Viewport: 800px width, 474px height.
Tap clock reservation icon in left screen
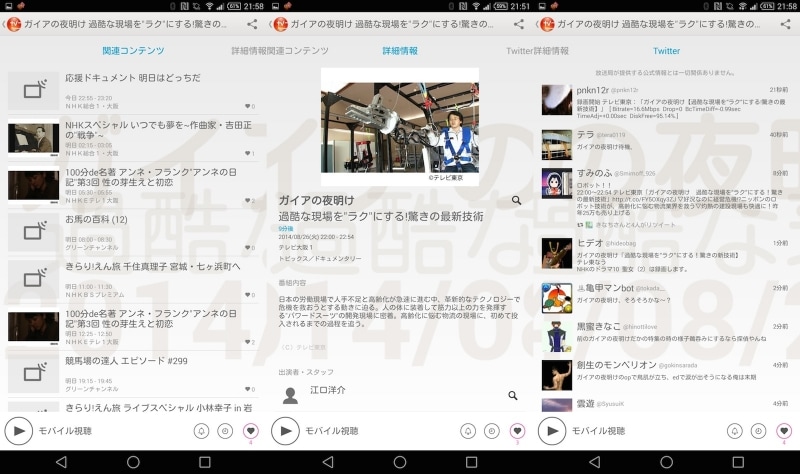point(225,431)
